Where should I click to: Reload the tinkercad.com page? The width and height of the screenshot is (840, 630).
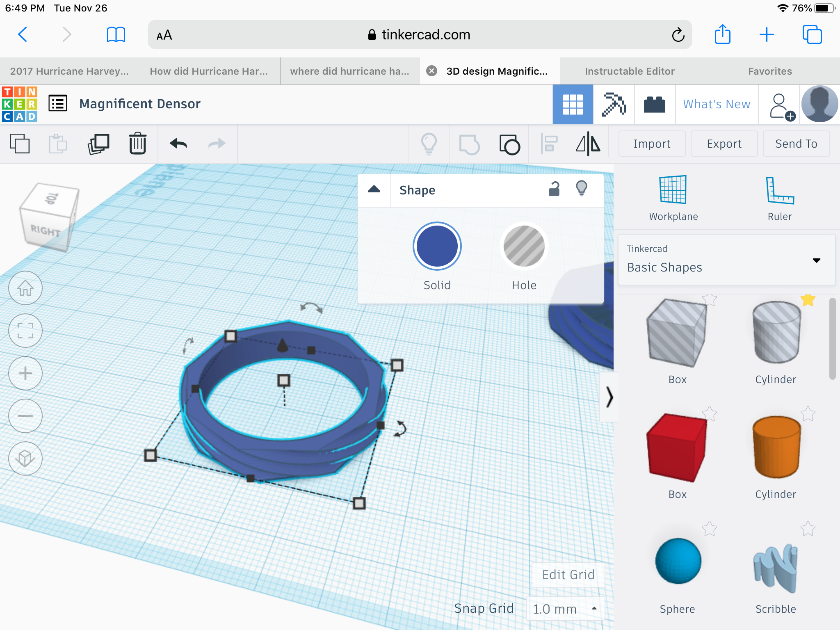pyautogui.click(x=678, y=35)
